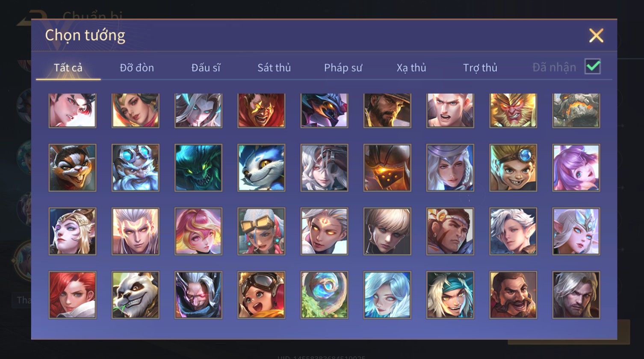Switch to the Đỡ đòn tab
This screenshot has height=359, width=644.
point(137,68)
